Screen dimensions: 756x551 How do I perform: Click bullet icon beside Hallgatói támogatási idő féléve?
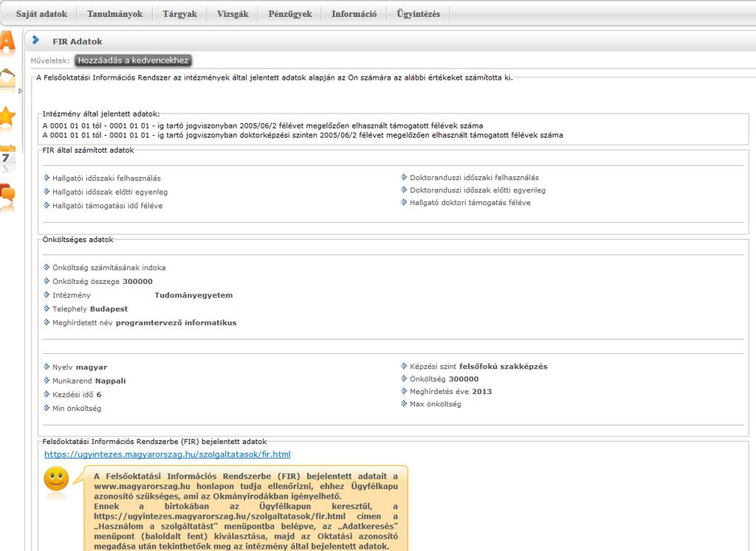(47, 205)
